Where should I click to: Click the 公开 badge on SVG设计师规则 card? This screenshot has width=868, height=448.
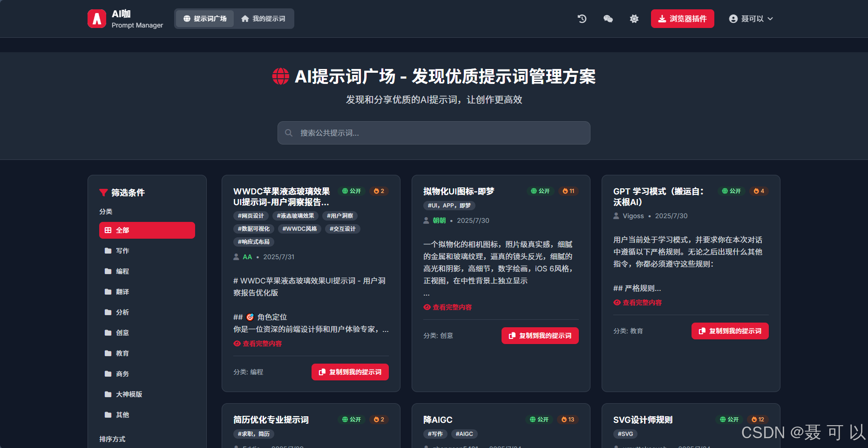[x=729, y=420]
